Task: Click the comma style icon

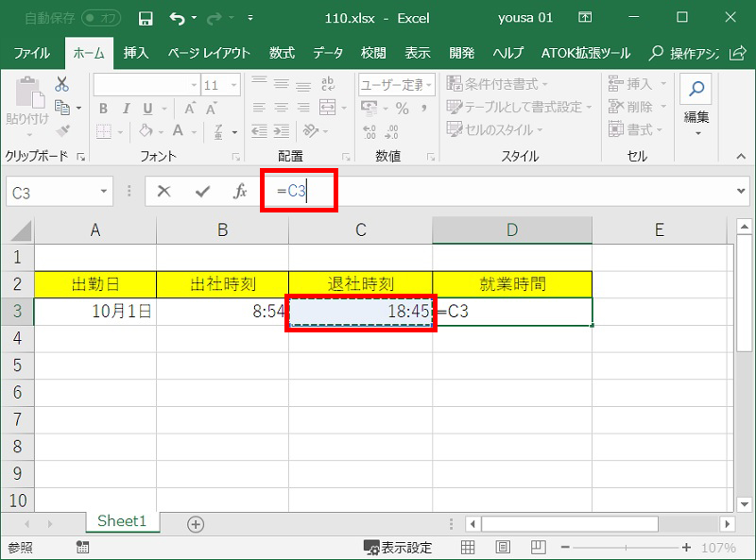Action: (423, 109)
